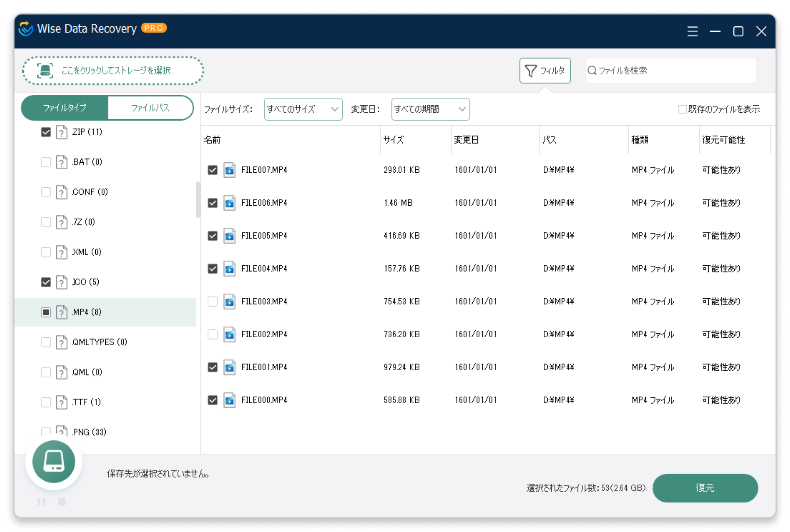790x532 pixels.
Task: Switch to the ファイルパス tab
Action: click(150, 108)
